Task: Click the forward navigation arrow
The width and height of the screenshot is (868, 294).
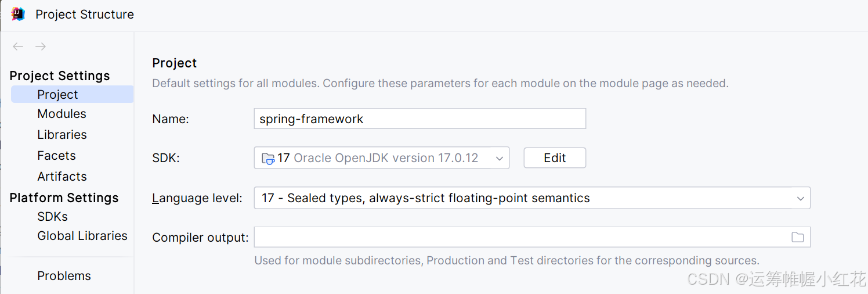Action: pyautogui.click(x=40, y=46)
